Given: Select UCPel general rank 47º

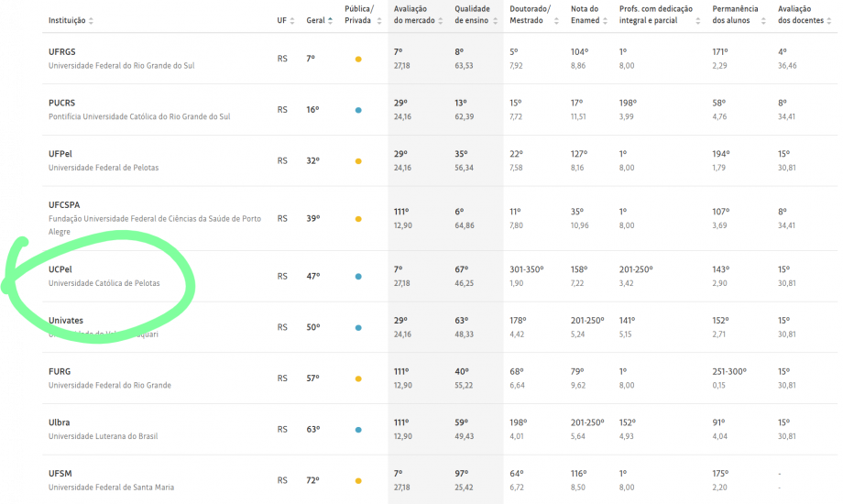Looking at the screenshot, I should [x=312, y=276].
